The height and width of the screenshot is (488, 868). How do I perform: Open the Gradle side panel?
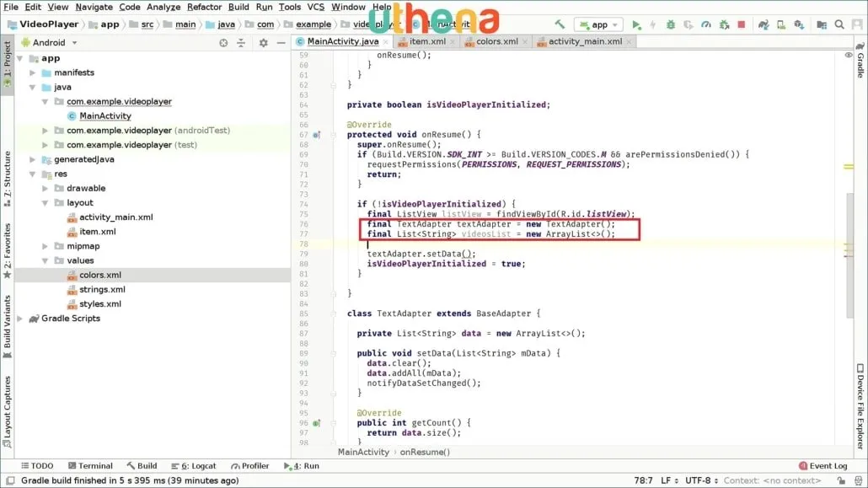(x=860, y=60)
